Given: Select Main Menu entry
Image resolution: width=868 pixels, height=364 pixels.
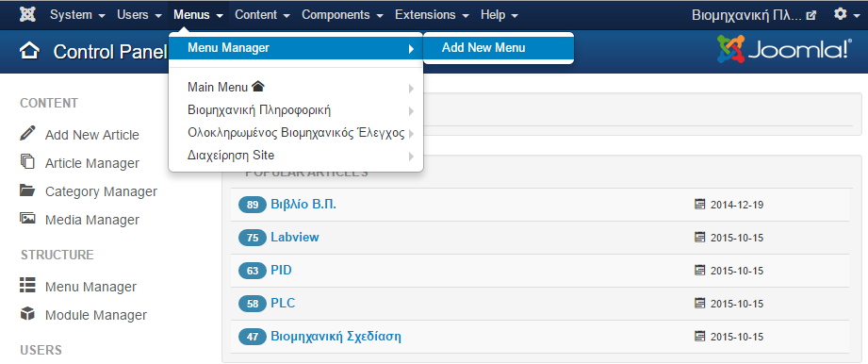Looking at the screenshot, I should coord(296,88).
